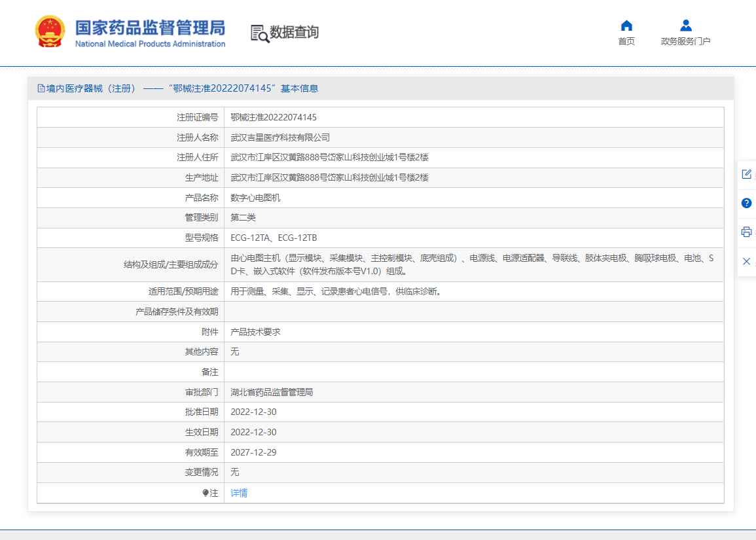Click 批准日期 value 2022-12-30

pyautogui.click(x=253, y=412)
